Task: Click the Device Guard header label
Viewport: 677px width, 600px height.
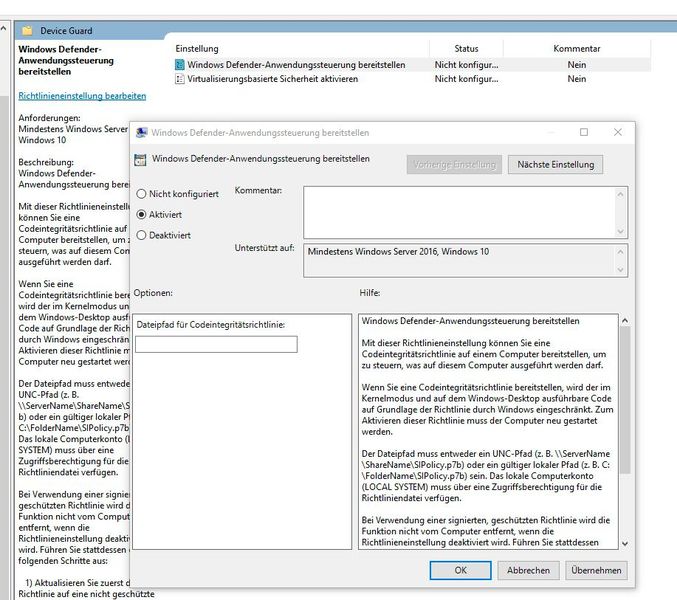Action: pyautogui.click(x=66, y=31)
